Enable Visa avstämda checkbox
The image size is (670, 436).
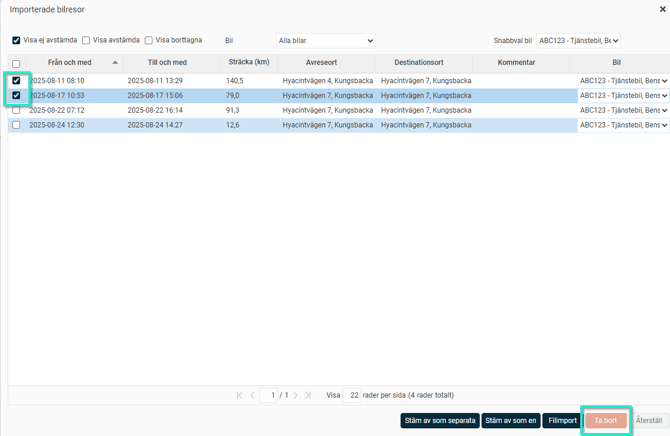(86, 41)
